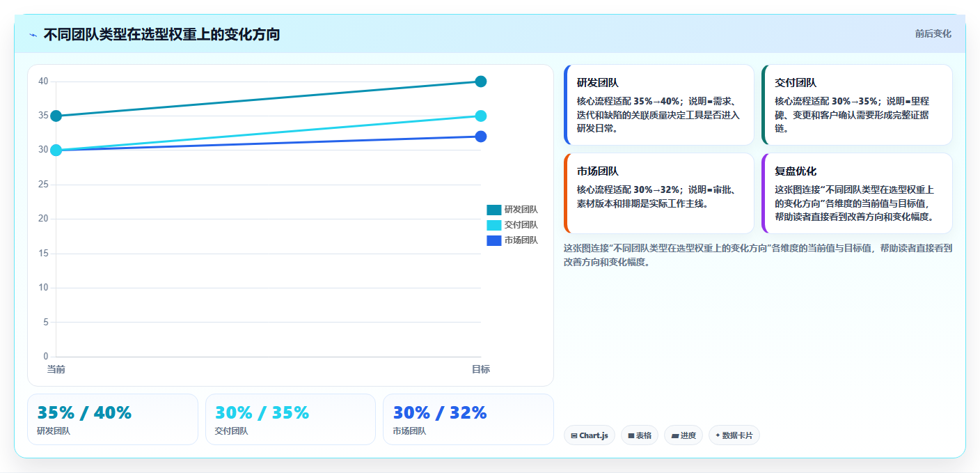The image size is (980, 473).
Task: Click the 0 y-axis tick label
Action: (x=46, y=357)
